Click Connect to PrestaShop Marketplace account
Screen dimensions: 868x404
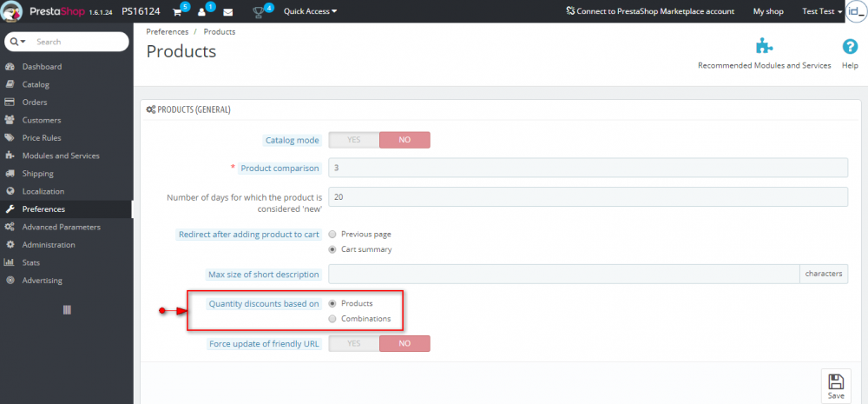[650, 11]
